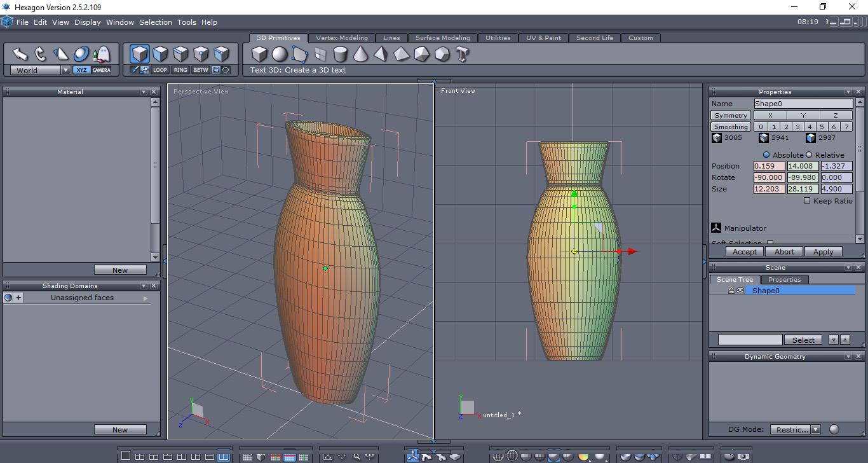Select the Sphere primitive icon
The image size is (868, 463).
click(280, 55)
